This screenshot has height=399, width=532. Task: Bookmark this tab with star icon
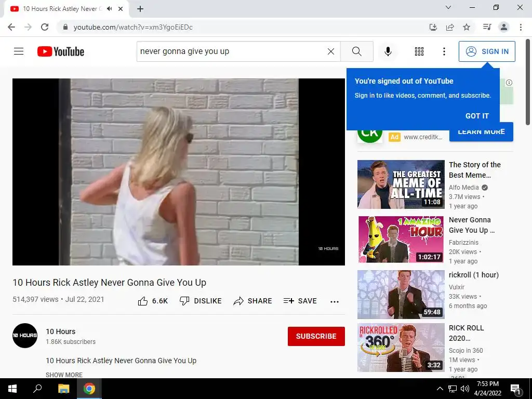point(467,27)
